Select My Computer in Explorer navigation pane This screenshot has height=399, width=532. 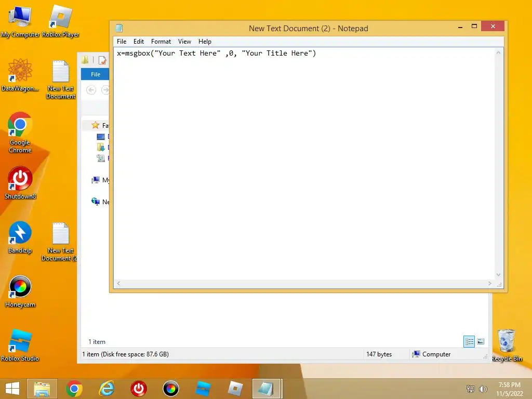[100, 180]
